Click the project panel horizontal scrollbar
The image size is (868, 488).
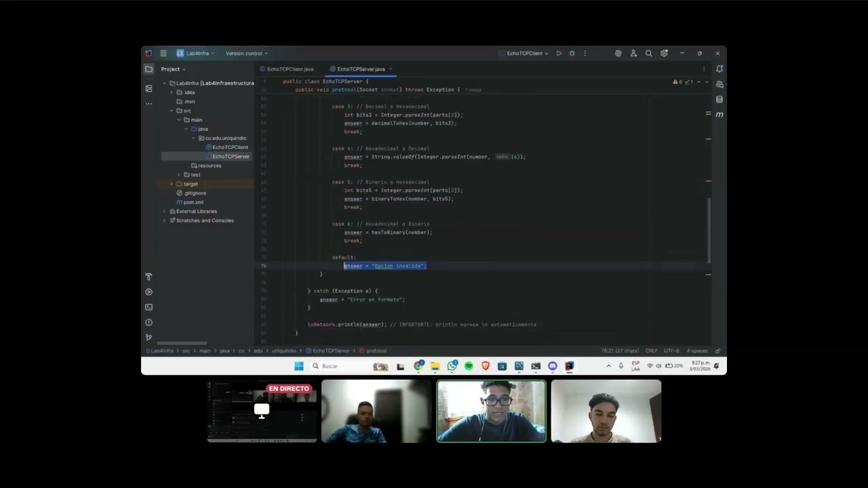tap(182, 344)
